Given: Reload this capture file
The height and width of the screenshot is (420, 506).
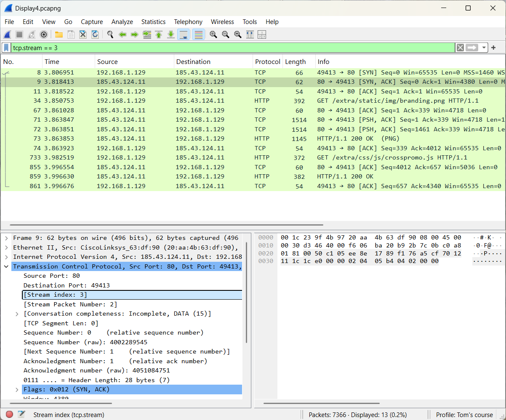Looking at the screenshot, I should [95, 35].
